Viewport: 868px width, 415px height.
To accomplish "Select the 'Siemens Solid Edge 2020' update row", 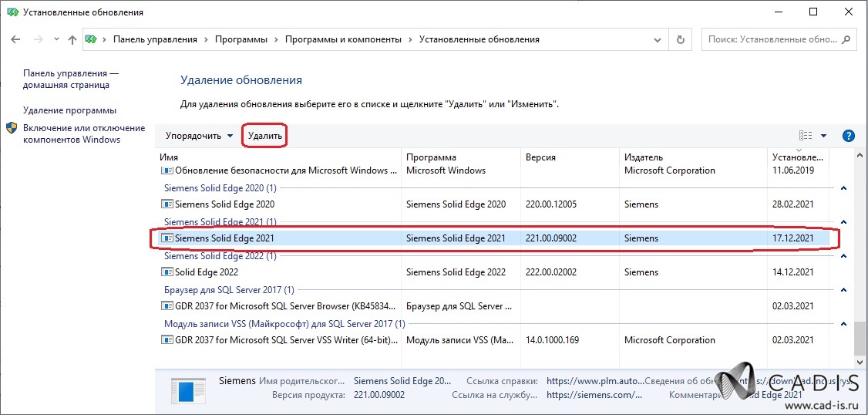I will (x=493, y=204).
